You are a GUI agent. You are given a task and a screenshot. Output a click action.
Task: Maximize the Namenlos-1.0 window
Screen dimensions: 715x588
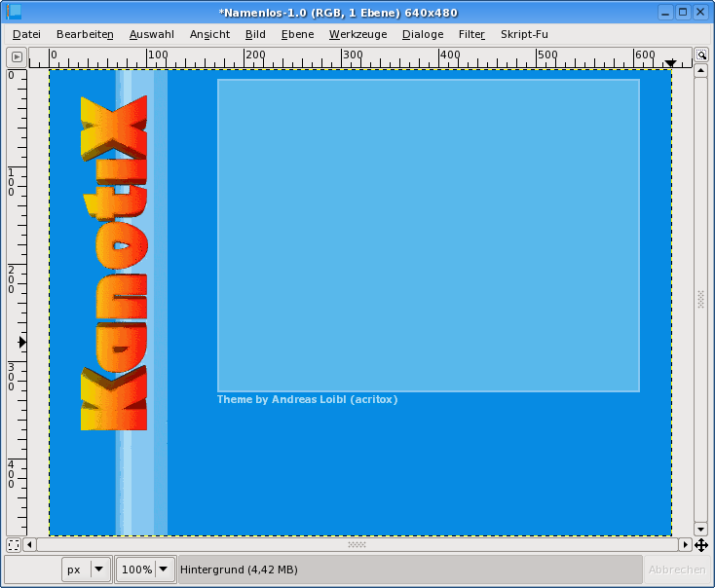click(683, 13)
